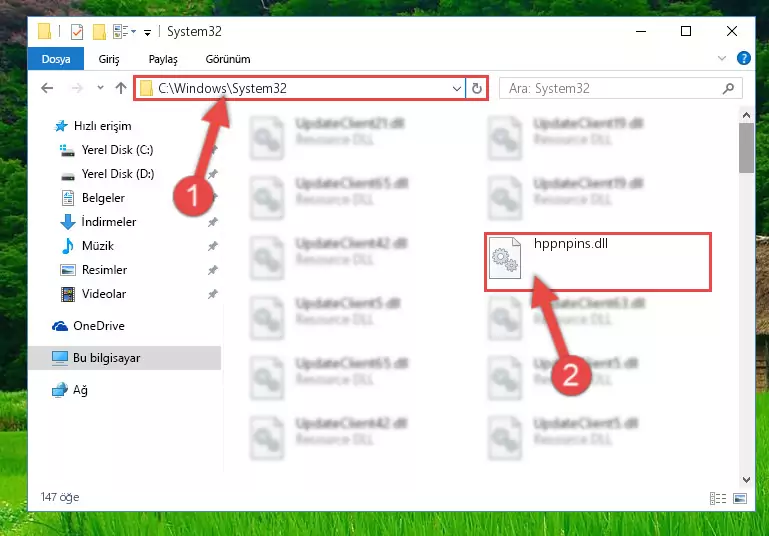Click the folder icon in title bar

(x=44, y=31)
